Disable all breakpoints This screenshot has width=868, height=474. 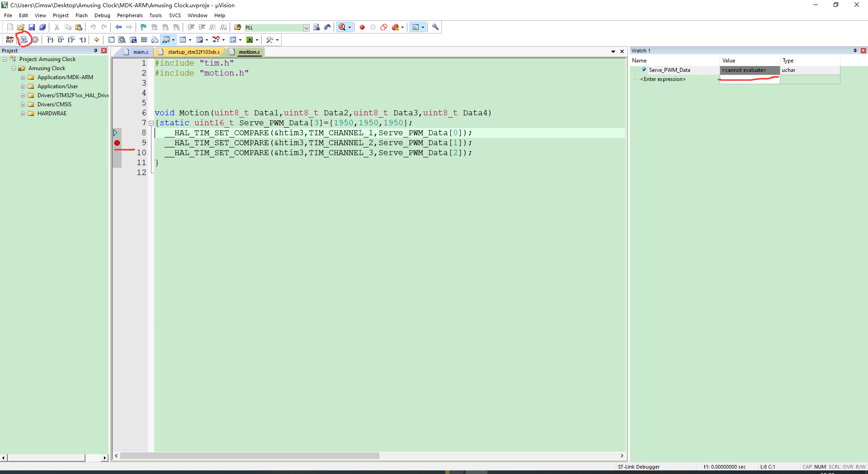[x=384, y=27]
